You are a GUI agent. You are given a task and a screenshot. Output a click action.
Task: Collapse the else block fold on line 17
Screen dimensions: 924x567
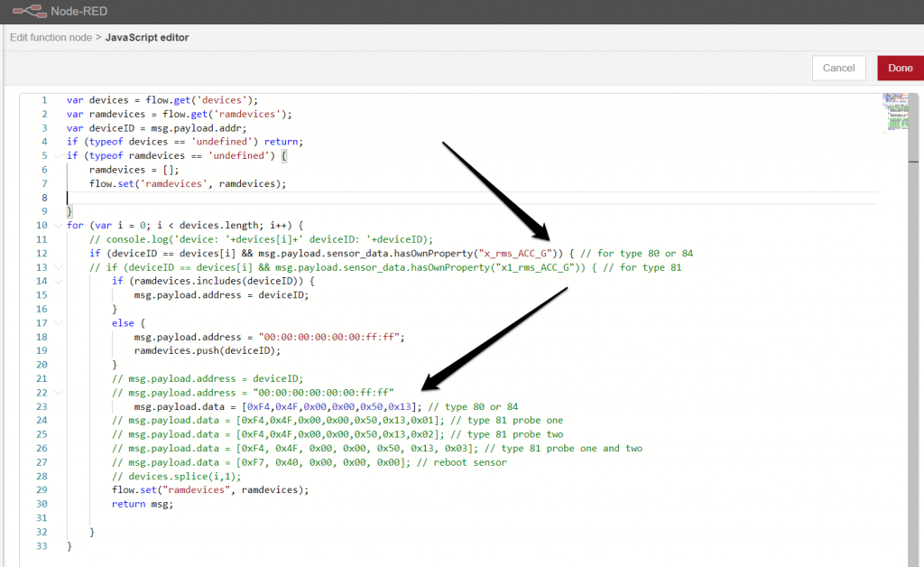point(58,323)
